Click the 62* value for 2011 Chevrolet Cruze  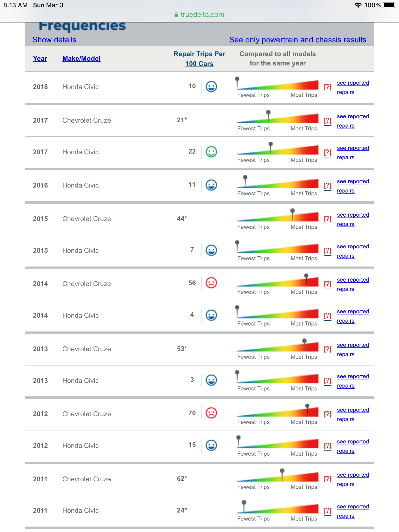[x=182, y=478]
